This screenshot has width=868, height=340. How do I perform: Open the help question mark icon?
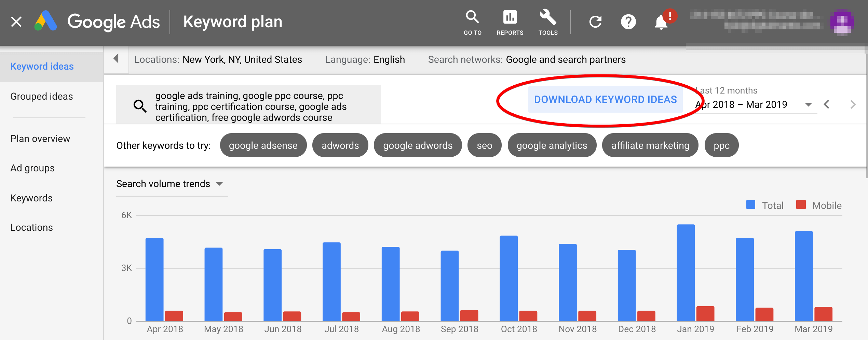pos(628,22)
